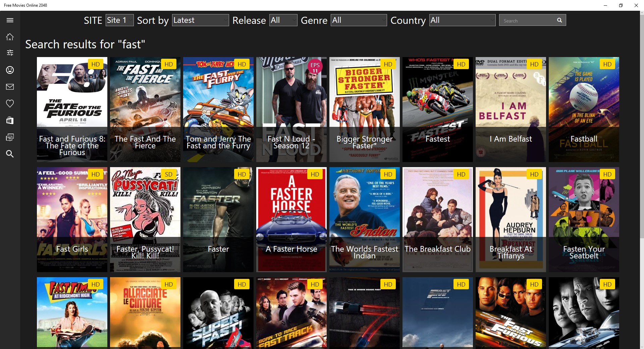Select the Fast Five poster

(438, 313)
